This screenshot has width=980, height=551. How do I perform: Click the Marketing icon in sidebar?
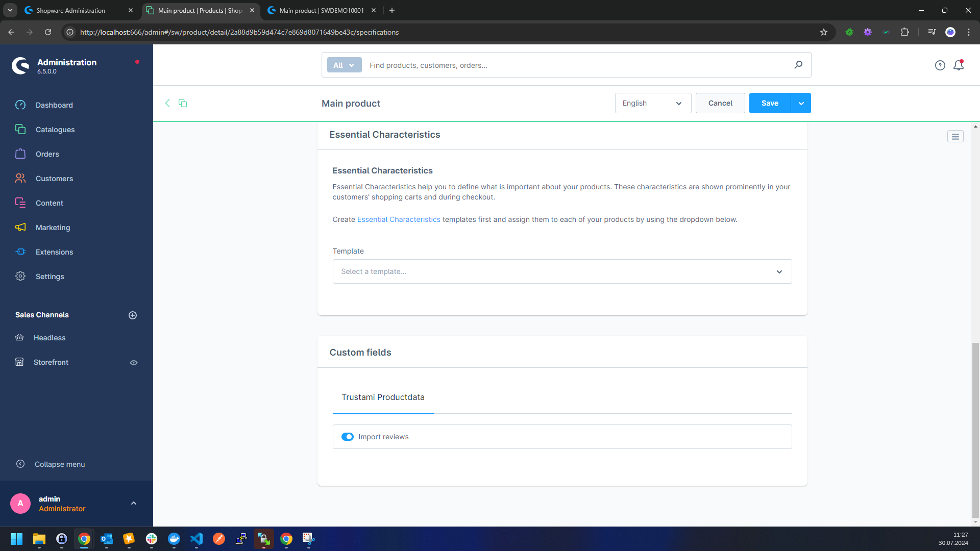point(21,227)
